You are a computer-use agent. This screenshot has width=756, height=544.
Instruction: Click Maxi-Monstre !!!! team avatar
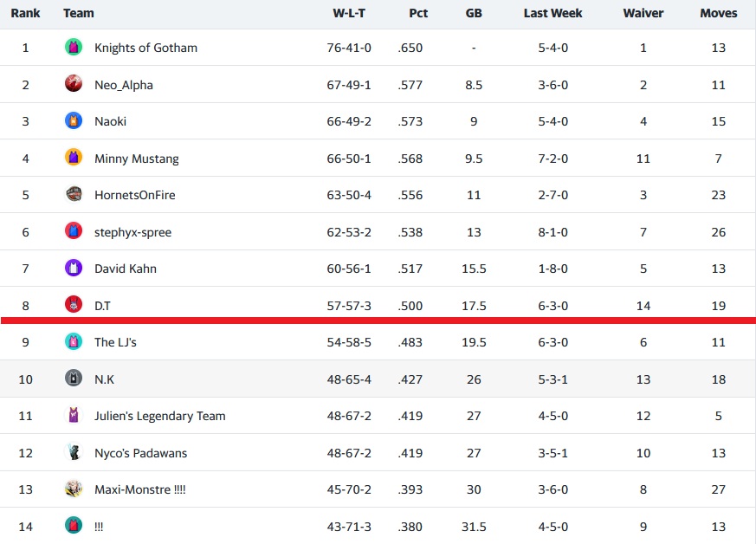pos(74,489)
